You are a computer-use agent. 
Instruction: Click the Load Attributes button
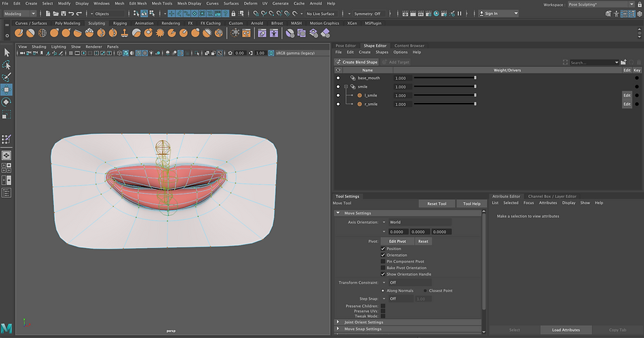(x=566, y=330)
